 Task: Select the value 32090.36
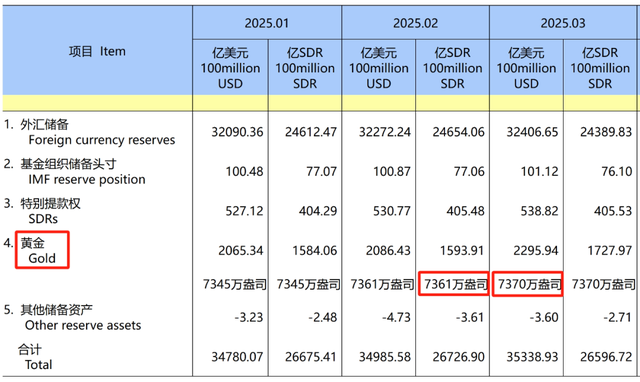click(x=237, y=132)
